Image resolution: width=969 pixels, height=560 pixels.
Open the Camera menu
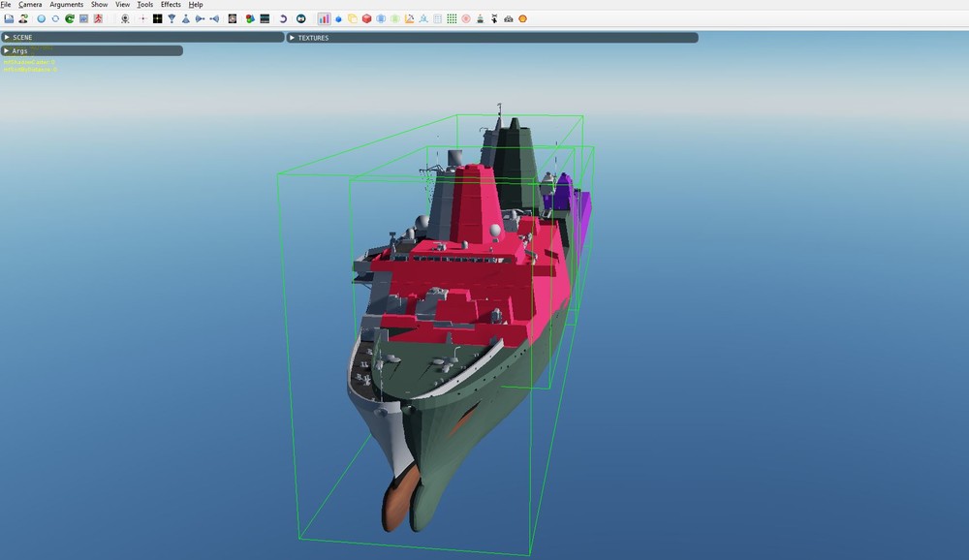click(x=30, y=5)
